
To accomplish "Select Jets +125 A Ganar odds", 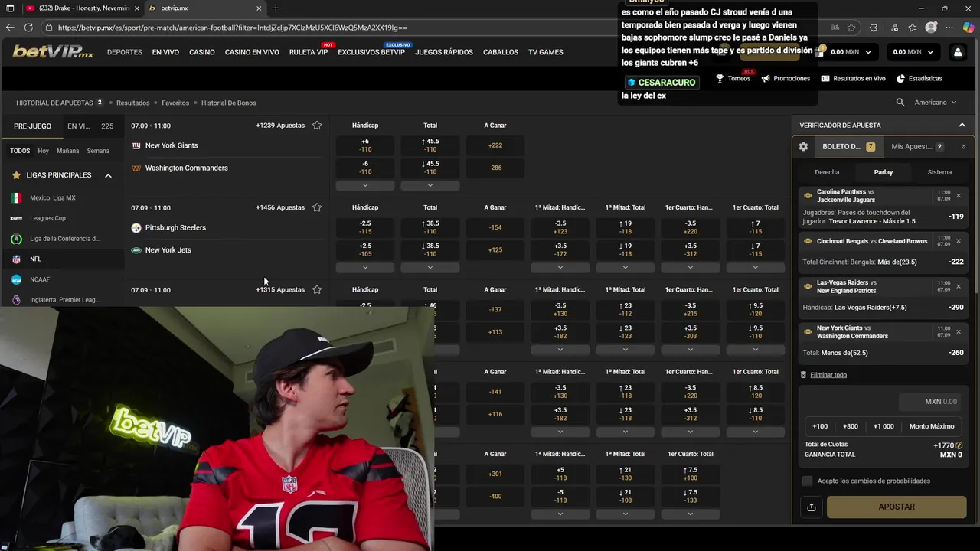I will (x=495, y=249).
